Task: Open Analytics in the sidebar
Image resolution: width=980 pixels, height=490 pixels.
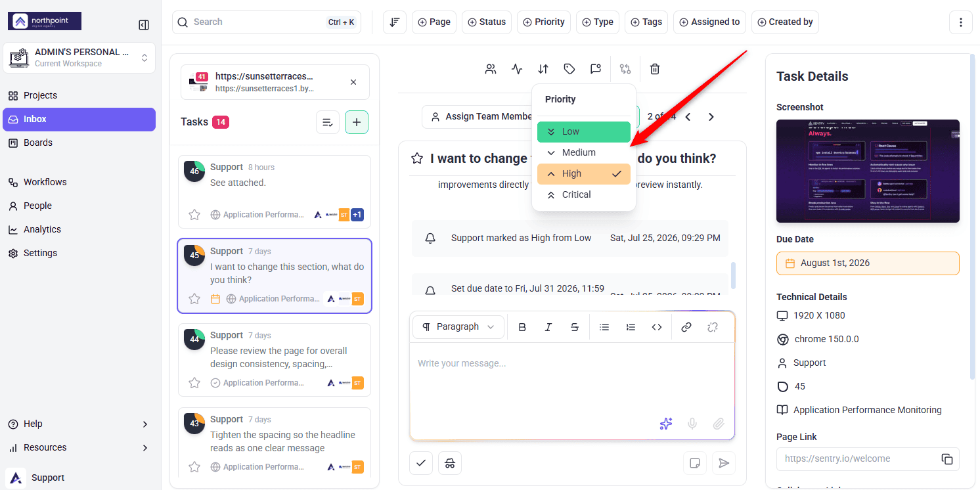Action: (x=79, y=229)
